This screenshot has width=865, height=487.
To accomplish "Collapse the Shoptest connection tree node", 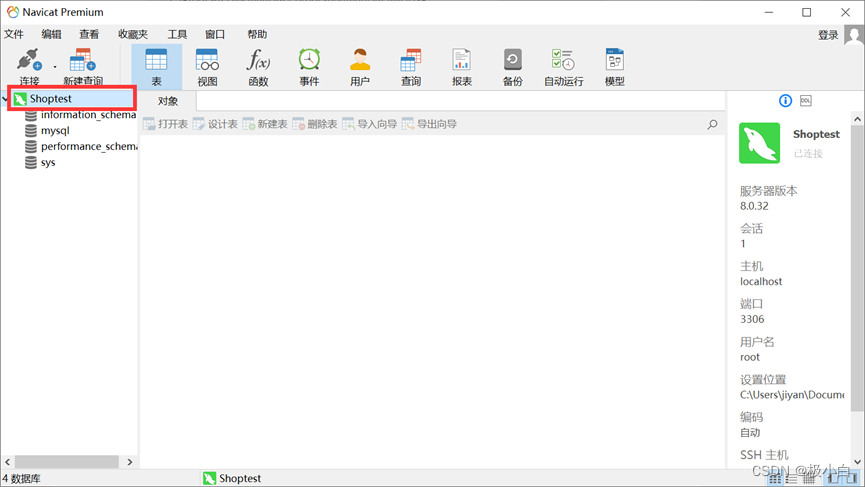I will (x=5, y=99).
